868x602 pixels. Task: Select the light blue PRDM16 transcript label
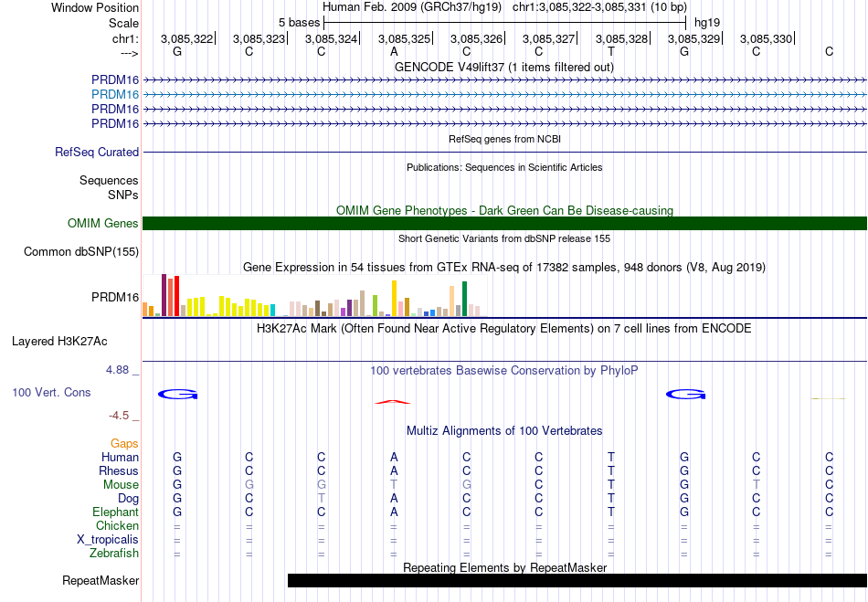pos(115,95)
